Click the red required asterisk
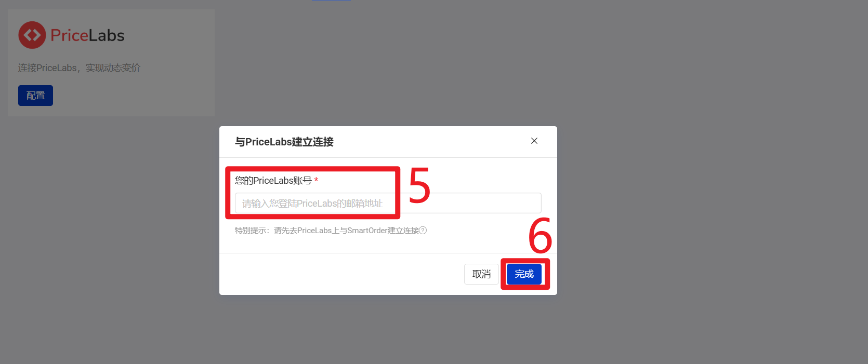The image size is (868, 364). [316, 181]
